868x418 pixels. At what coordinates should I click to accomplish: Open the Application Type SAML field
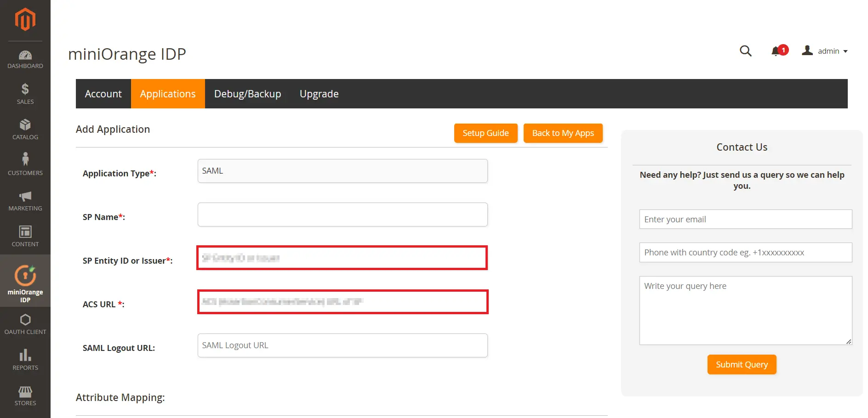tap(343, 171)
